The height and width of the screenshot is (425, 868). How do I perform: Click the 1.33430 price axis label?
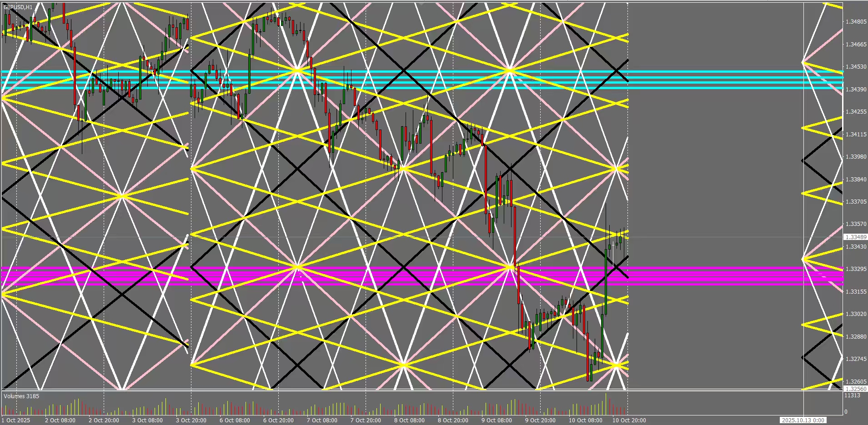(x=856, y=247)
